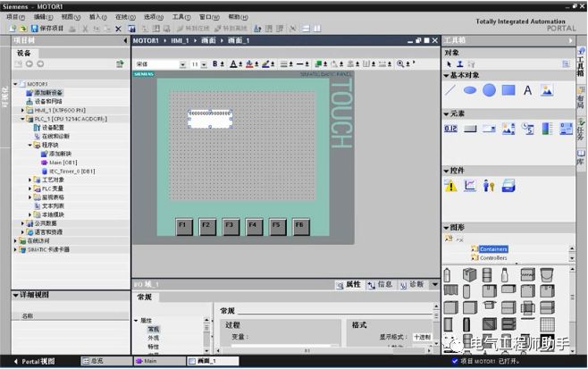Viewport: 588px width, 369px height.
Task: Click the Zoom magnifier icon in editor toolbar
Action: click(400, 64)
